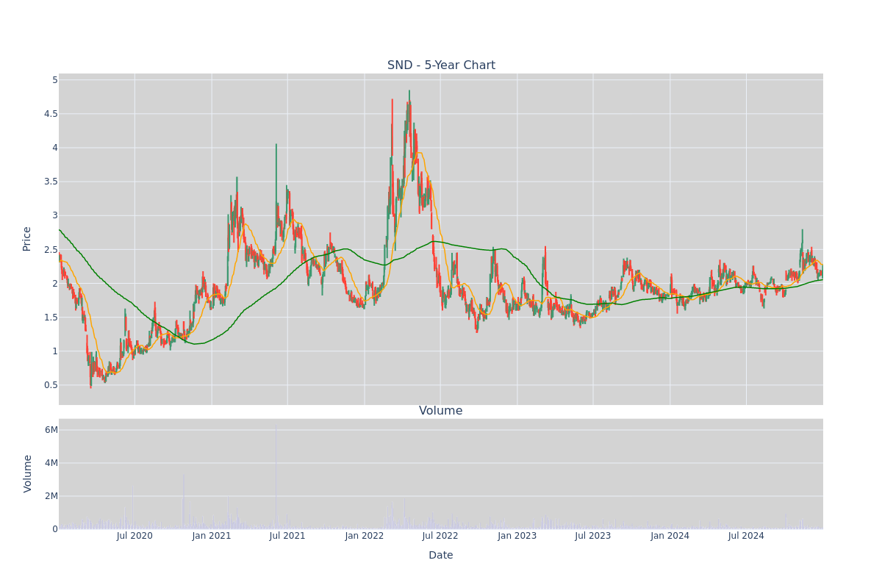Image resolution: width=882 pixels, height=588 pixels.
Task: Click the Jul 2021 date tick label
Action: pos(287,536)
